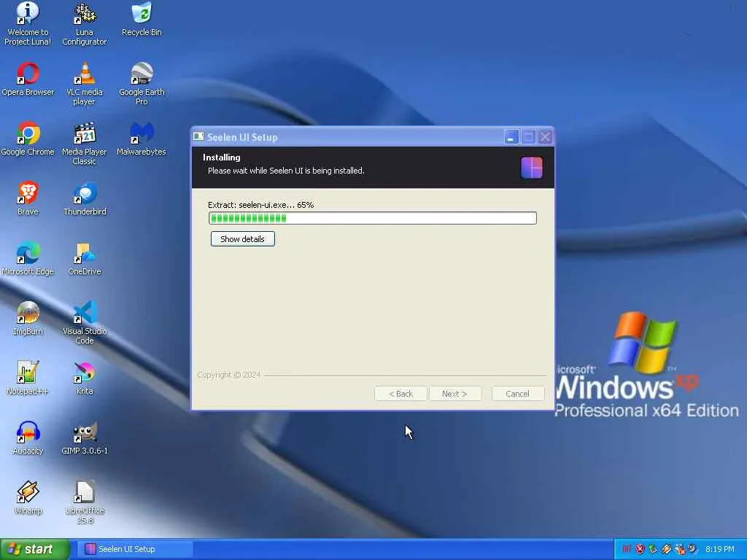The image size is (747, 560).
Task: Select the Microsoft Edge shortcut
Action: (28, 258)
